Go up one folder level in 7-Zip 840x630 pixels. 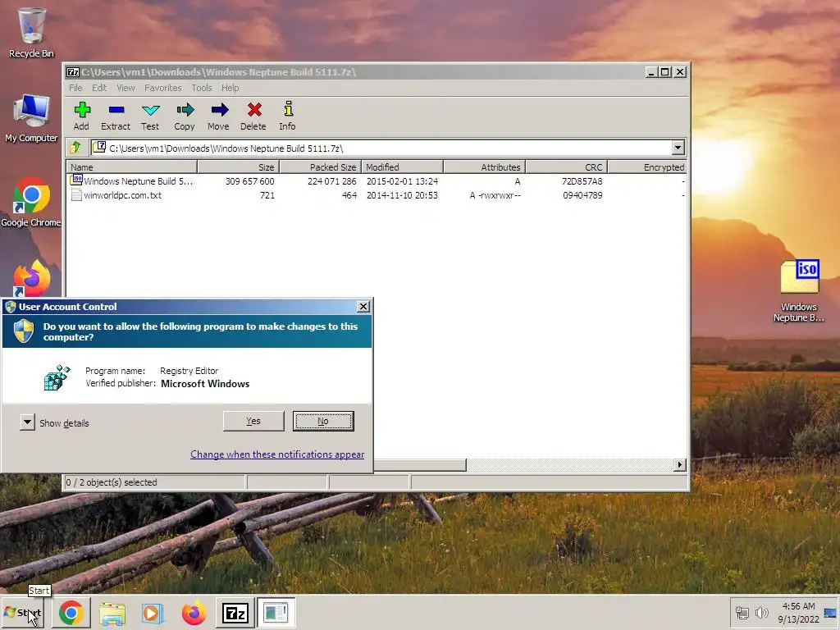(x=75, y=148)
